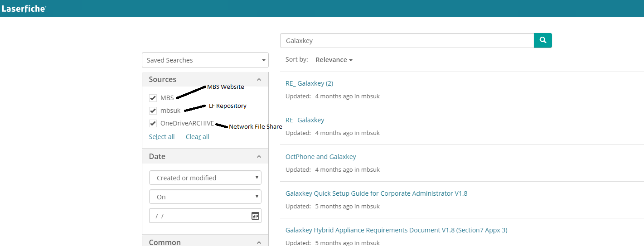Open Galaxkey Hybrid Appliance Requirements Document result
Viewport: 644px width, 246px height.
396,230
